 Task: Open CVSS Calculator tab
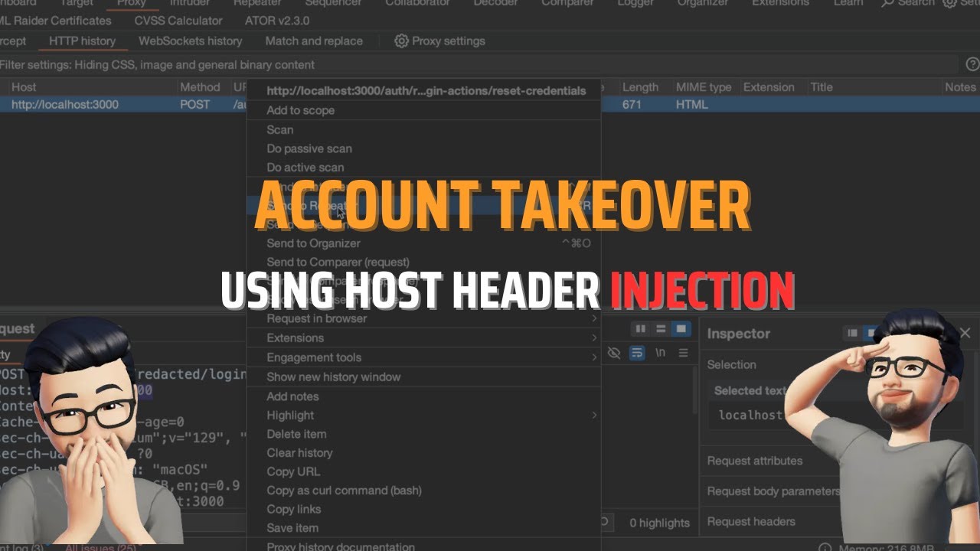(178, 21)
